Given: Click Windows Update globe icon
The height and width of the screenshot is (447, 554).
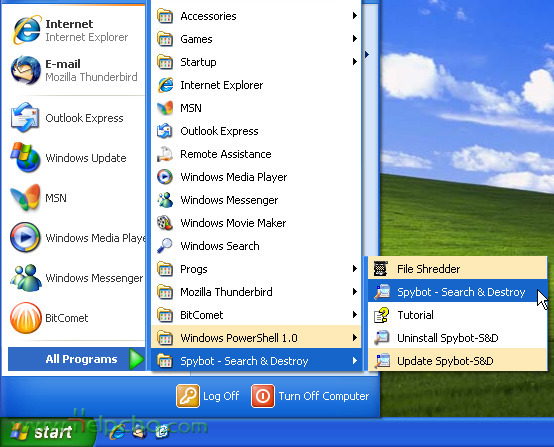Looking at the screenshot, I should pos(25,158).
